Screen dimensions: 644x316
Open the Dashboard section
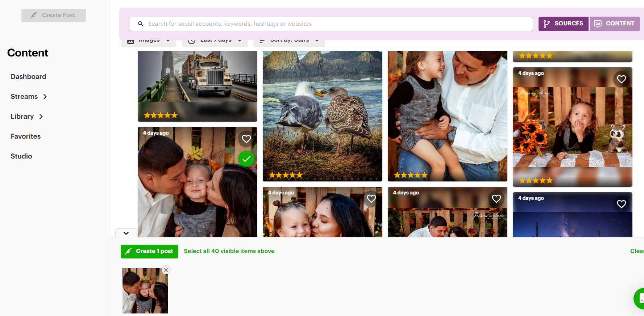point(28,77)
